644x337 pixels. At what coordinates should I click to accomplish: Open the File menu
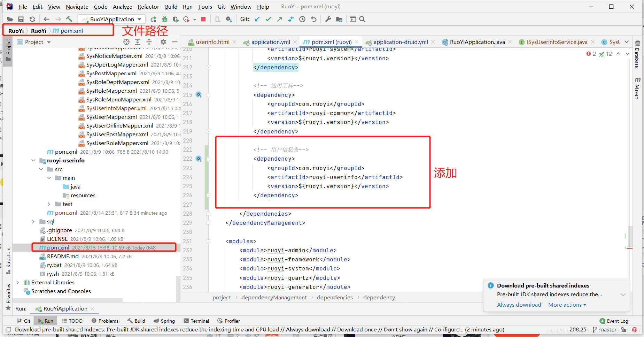(x=23, y=7)
